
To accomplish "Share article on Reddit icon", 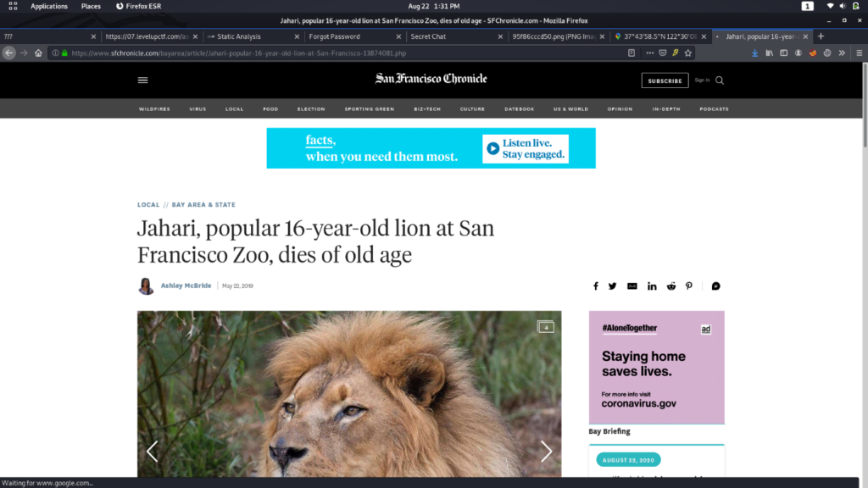I will pos(671,286).
